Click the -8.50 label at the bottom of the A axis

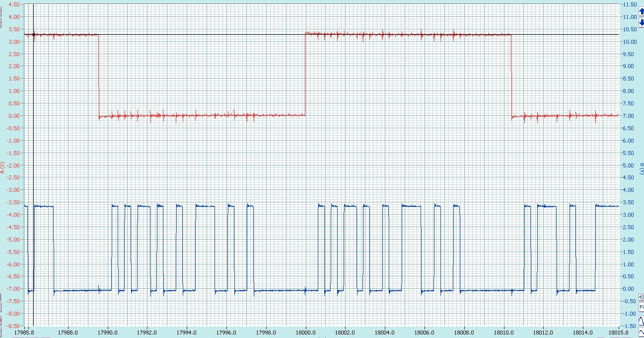point(12,326)
